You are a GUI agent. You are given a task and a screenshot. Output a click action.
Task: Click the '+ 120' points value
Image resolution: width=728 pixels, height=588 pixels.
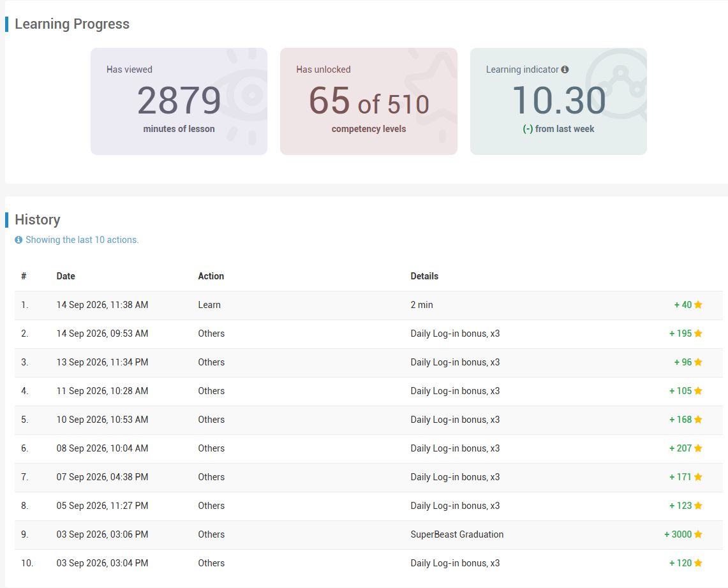[x=681, y=563]
